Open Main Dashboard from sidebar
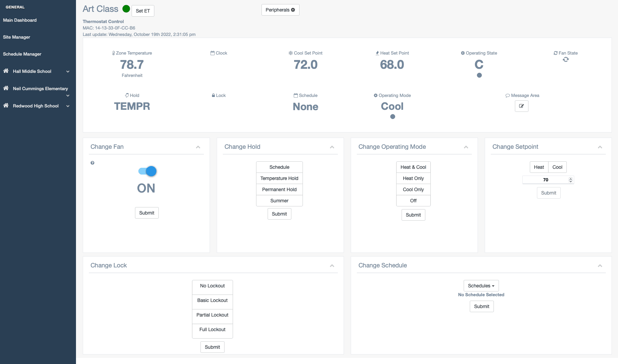The height and width of the screenshot is (364, 618). coord(20,20)
